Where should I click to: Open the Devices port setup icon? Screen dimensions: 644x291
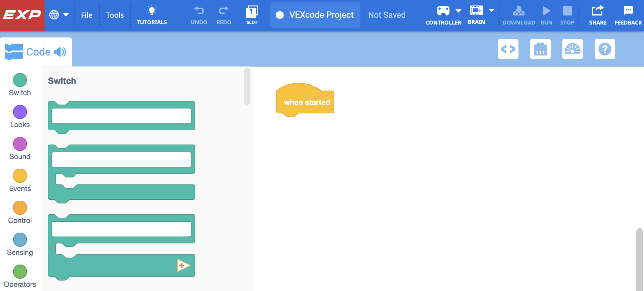coord(540,49)
